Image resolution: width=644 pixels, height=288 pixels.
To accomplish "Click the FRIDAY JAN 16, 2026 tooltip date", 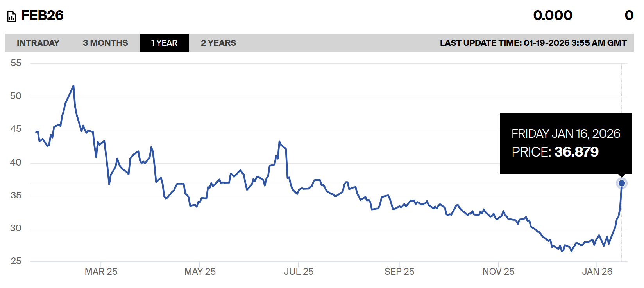I will coord(565,134).
